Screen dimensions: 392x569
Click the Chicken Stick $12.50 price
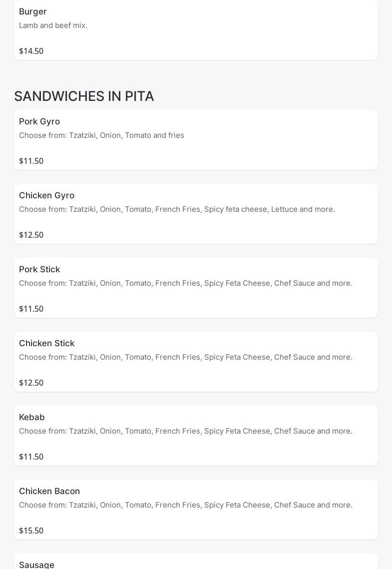click(x=31, y=383)
